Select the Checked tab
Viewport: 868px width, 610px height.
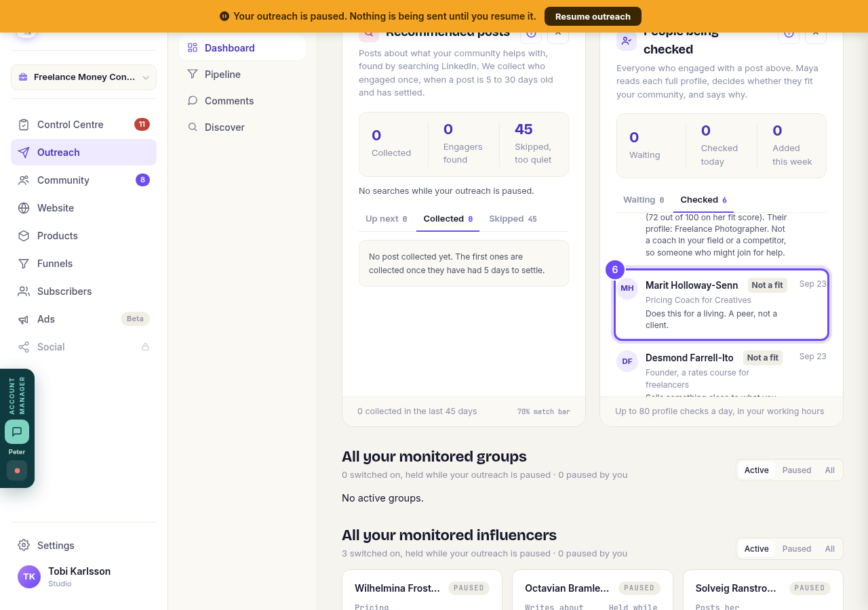pos(704,200)
